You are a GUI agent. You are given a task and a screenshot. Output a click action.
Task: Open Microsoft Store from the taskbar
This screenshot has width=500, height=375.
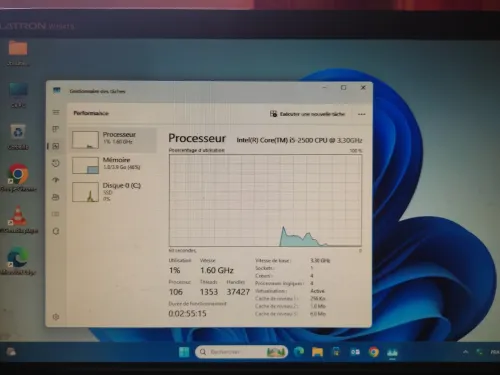336,352
